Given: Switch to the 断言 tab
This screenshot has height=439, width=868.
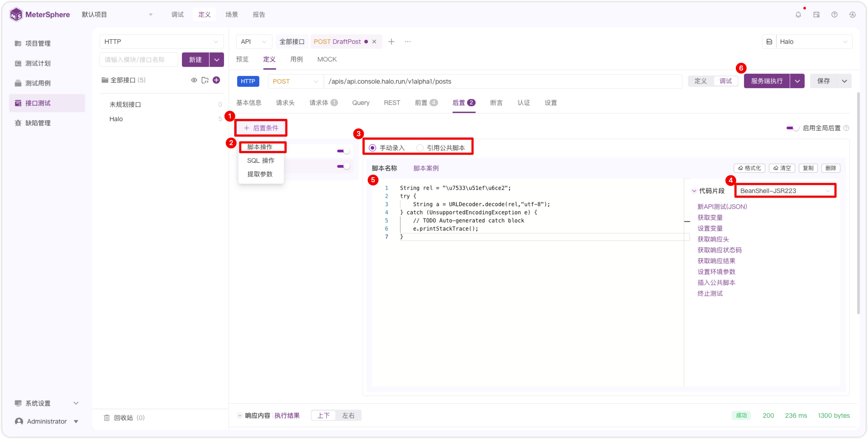Looking at the screenshot, I should 496,103.
